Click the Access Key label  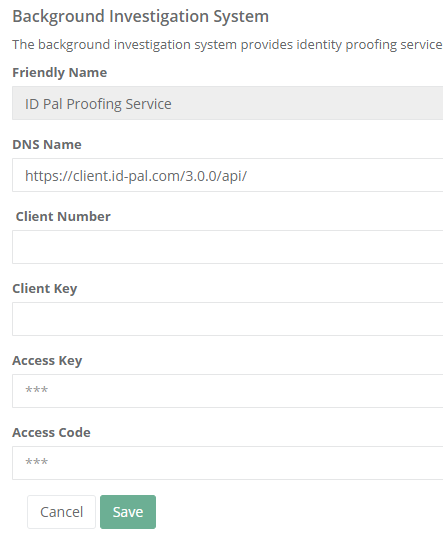coord(47,361)
